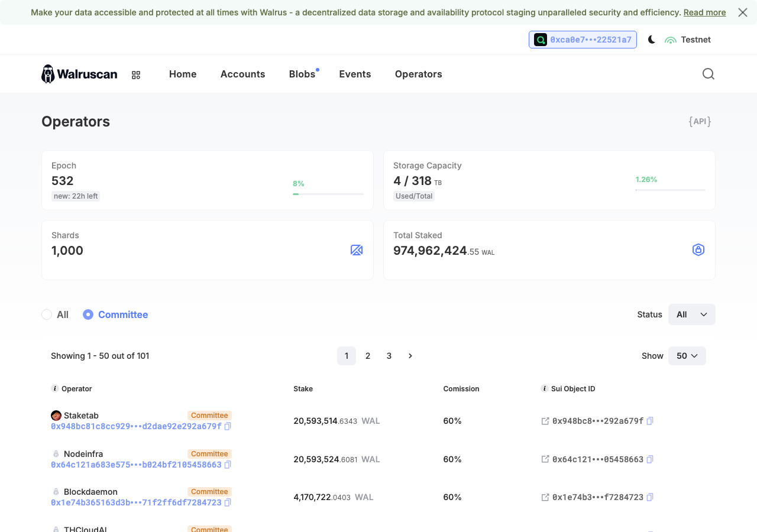Copy Staketab operator address

(x=228, y=426)
